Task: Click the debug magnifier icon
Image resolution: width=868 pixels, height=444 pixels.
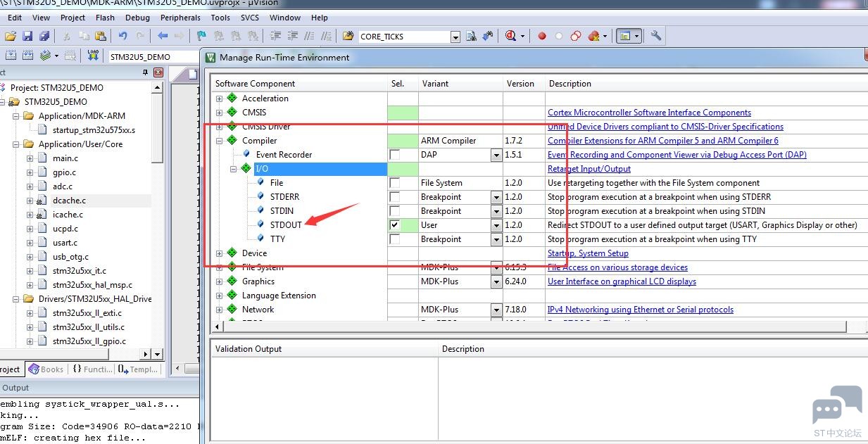Action: coord(510,36)
